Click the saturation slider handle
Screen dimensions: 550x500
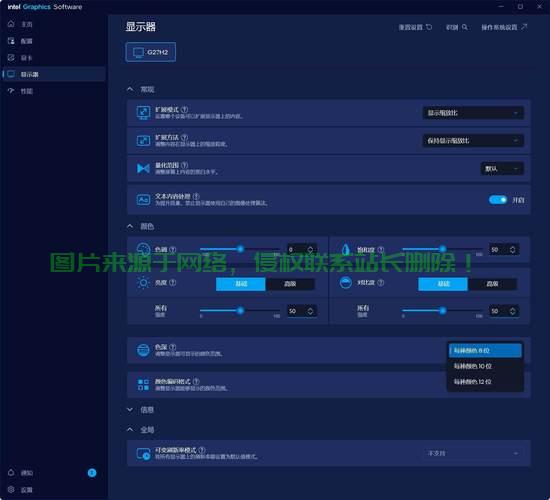pyautogui.click(x=443, y=249)
